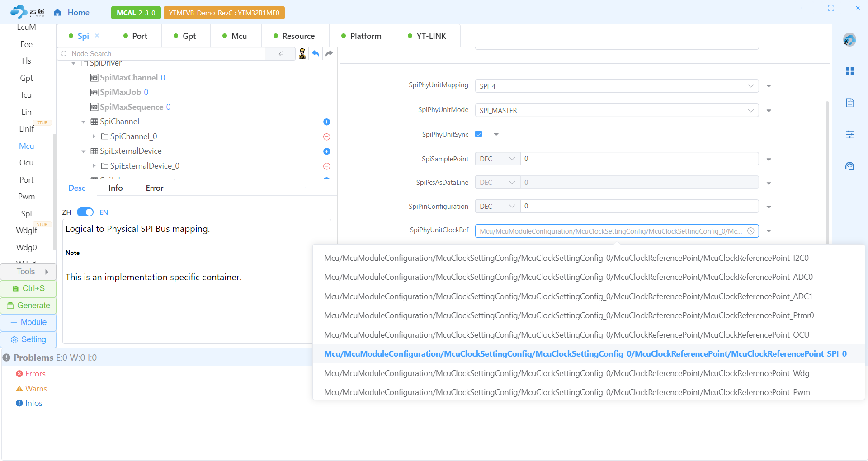Click the Generate button
The width and height of the screenshot is (868, 461).
point(28,306)
